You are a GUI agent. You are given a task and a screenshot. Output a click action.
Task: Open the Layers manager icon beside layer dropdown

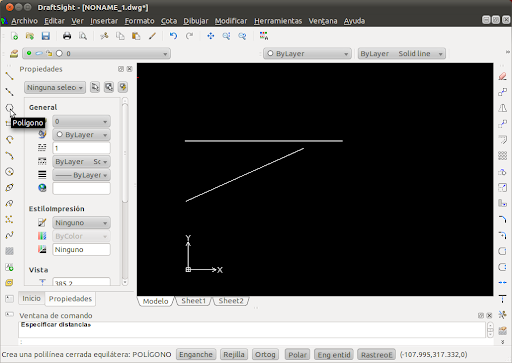[14, 53]
